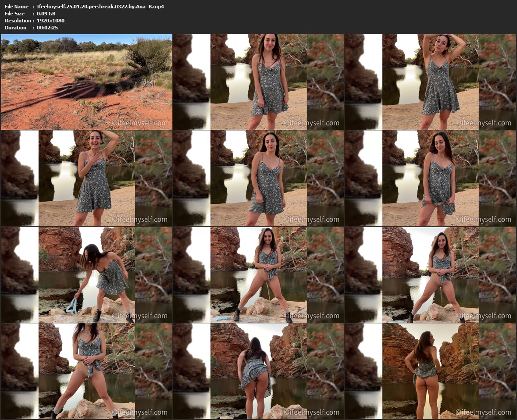
Task: Select the Duration value 00:02:25
Action: [47, 28]
